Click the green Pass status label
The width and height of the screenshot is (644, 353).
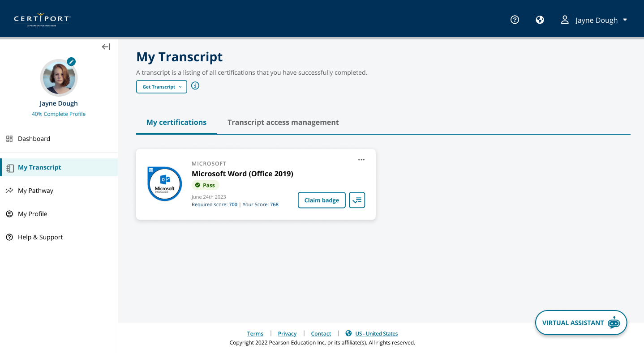click(205, 185)
